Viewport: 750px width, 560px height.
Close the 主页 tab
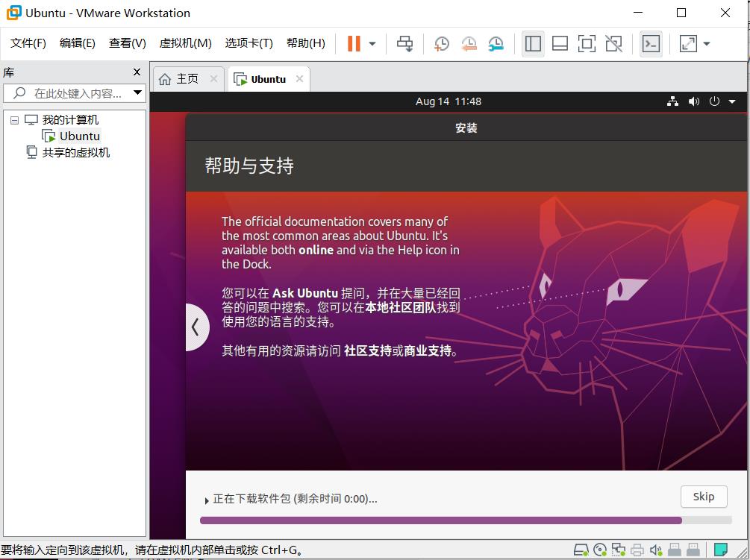tap(214, 79)
